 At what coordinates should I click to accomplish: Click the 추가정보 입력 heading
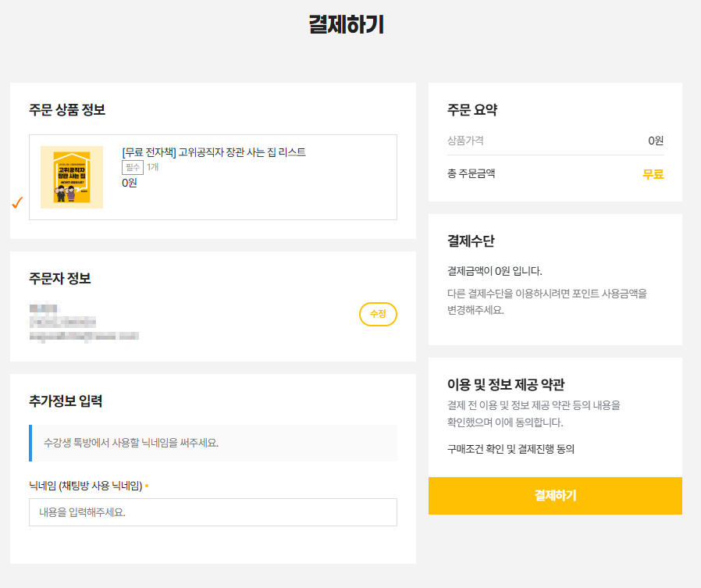(66, 401)
